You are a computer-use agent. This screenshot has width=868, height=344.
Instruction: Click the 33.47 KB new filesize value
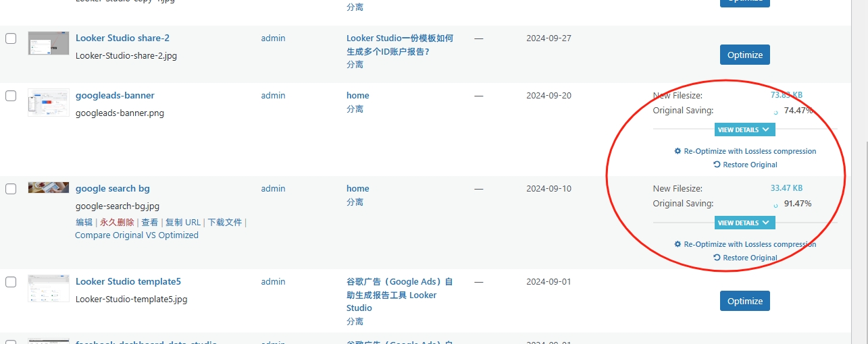[786, 188]
